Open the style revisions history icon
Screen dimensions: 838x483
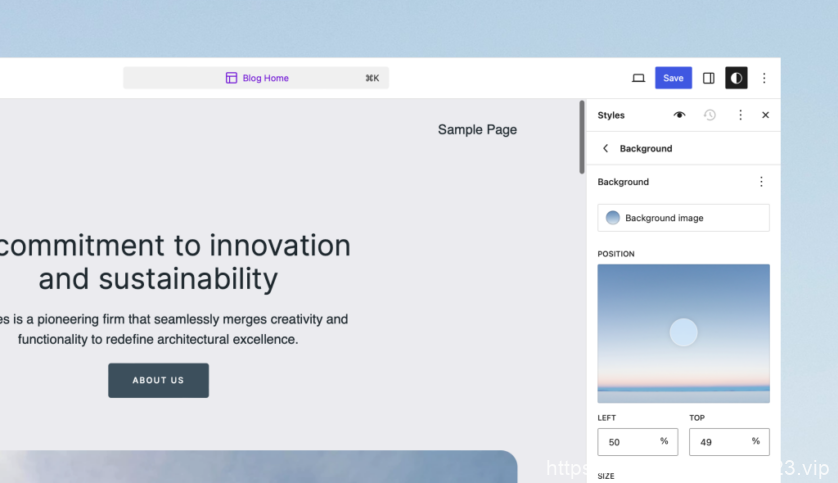click(x=710, y=115)
